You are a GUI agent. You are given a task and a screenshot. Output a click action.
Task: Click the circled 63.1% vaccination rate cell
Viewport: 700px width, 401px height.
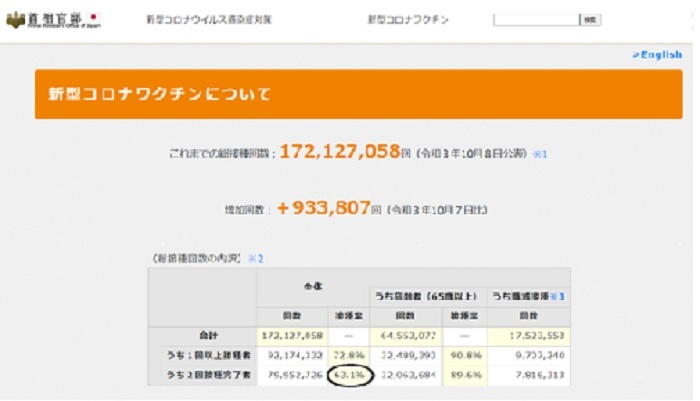(348, 376)
